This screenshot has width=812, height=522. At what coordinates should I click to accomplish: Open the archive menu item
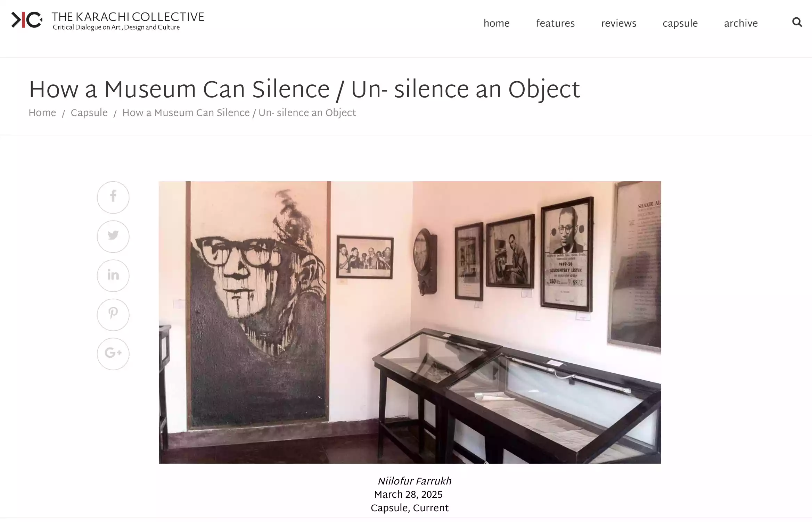[x=741, y=23]
